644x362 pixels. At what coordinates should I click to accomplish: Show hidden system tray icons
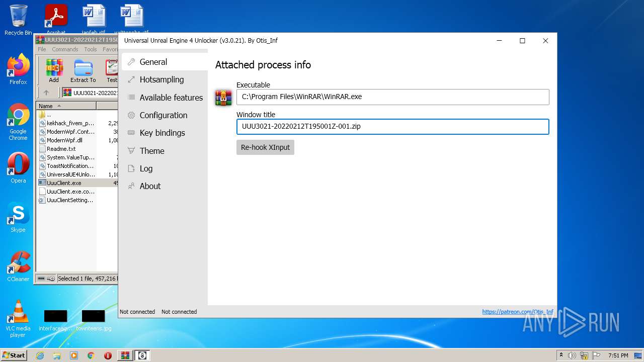coord(561,355)
